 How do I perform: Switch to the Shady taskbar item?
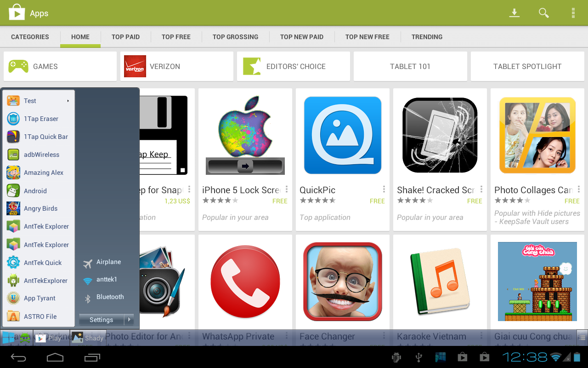[x=88, y=338]
